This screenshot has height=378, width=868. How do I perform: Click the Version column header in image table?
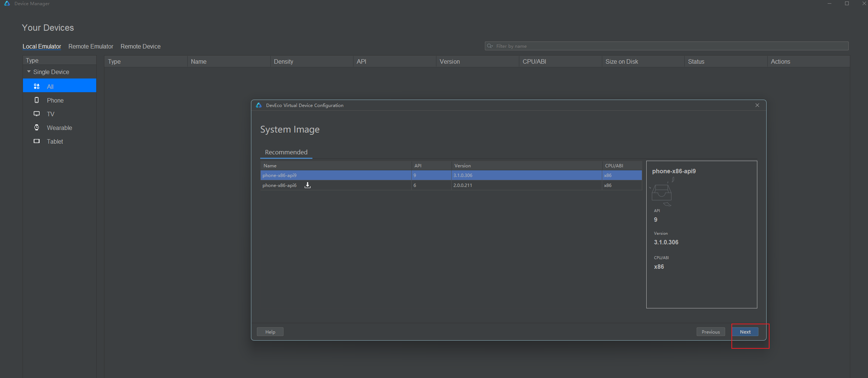(x=527, y=165)
